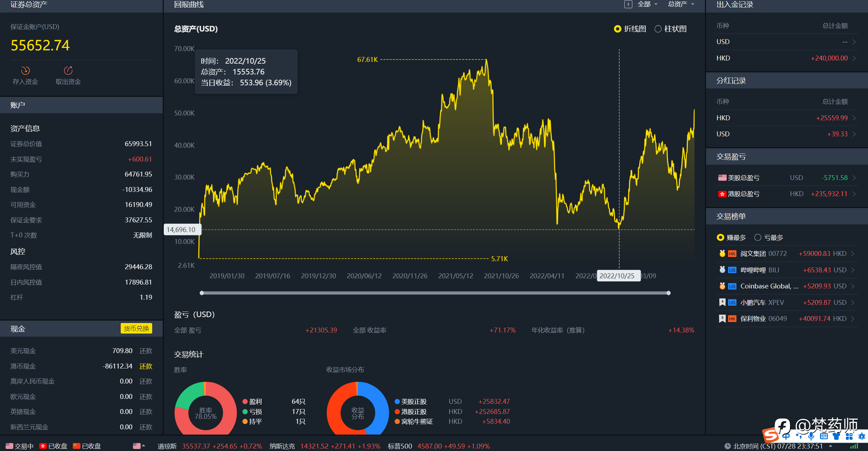The image size is (868, 451).
Task: Click the withdraw funds (取出资金) icon
Action: click(68, 71)
